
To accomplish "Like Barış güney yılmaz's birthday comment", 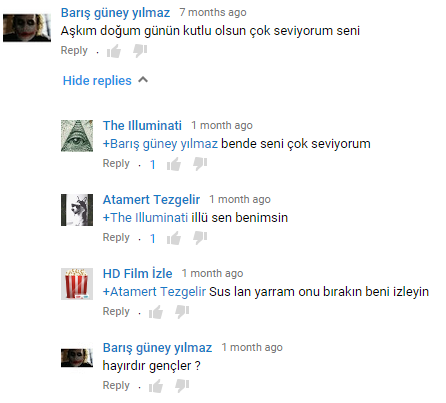I will click(114, 51).
